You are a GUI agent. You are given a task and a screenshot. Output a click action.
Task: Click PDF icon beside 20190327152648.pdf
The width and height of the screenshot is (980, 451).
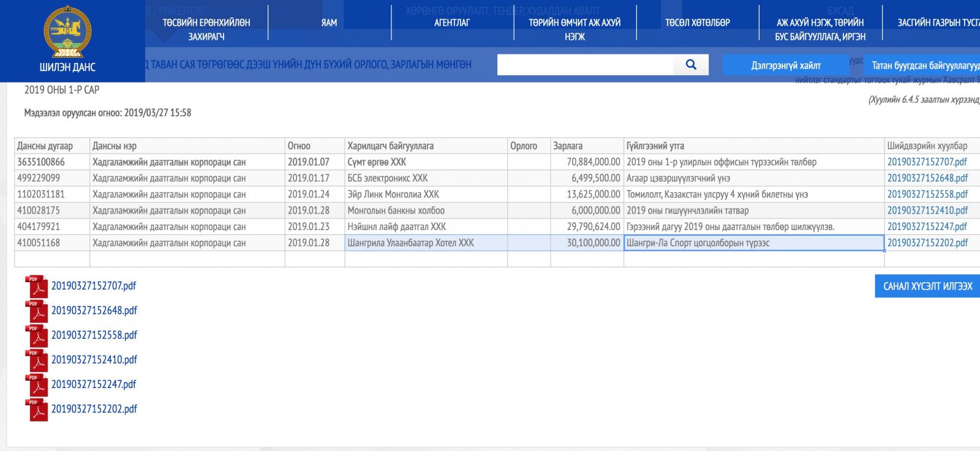(x=37, y=311)
